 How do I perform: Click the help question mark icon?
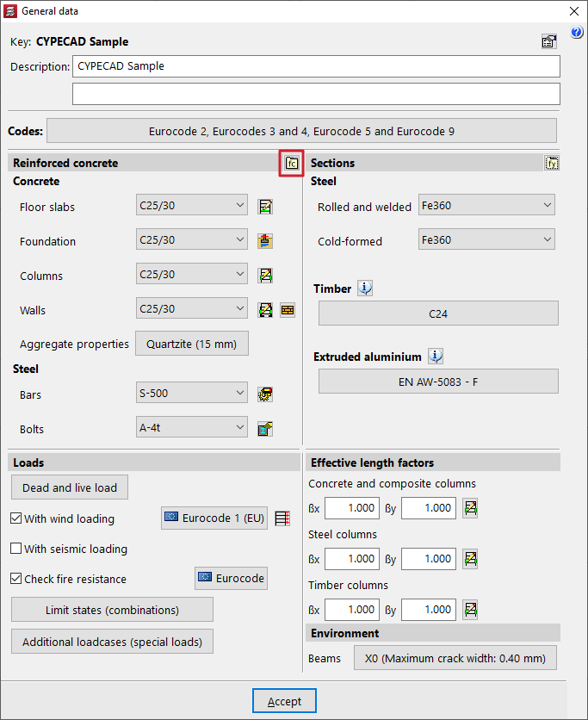tap(577, 33)
